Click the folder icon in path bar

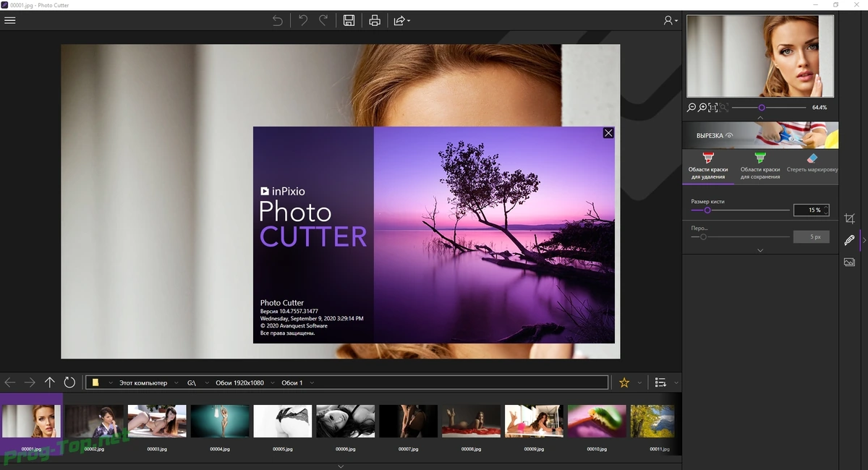pos(95,383)
